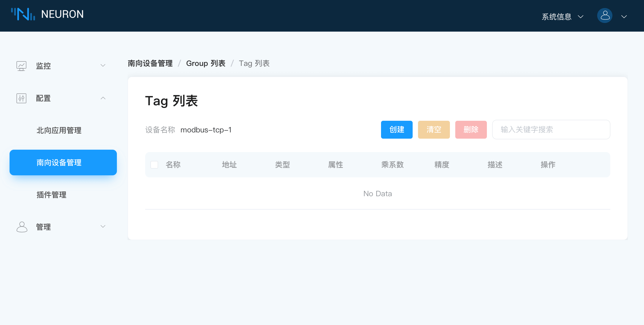The height and width of the screenshot is (325, 644).
Task: Toggle the select-all checkbox in table header
Action: pos(154,165)
